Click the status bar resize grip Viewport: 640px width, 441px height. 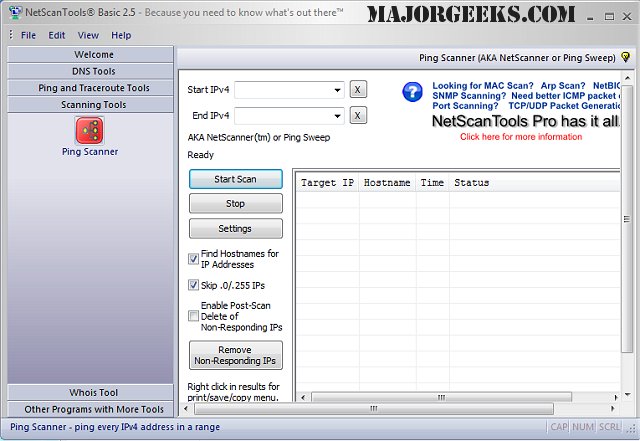(x=631, y=428)
